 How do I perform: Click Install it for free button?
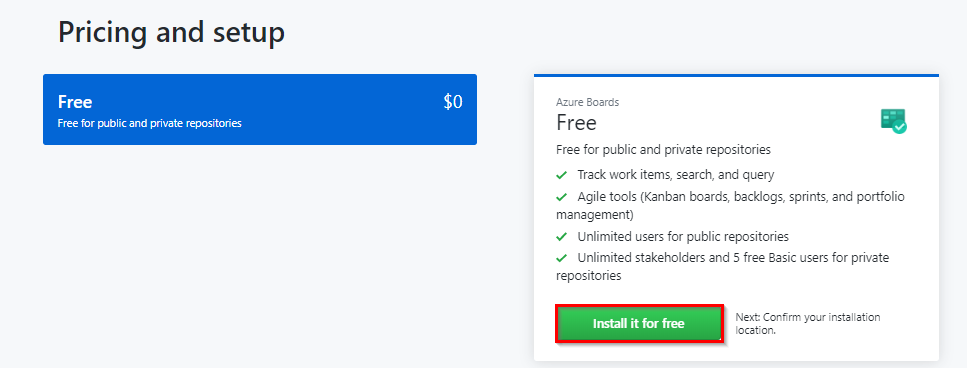(x=639, y=324)
